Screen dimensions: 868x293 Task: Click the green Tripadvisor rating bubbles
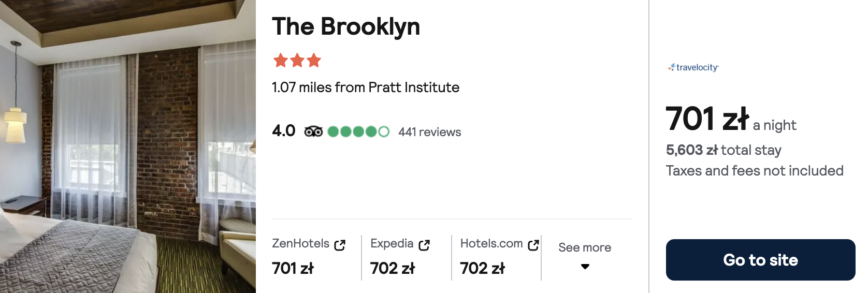click(x=358, y=131)
